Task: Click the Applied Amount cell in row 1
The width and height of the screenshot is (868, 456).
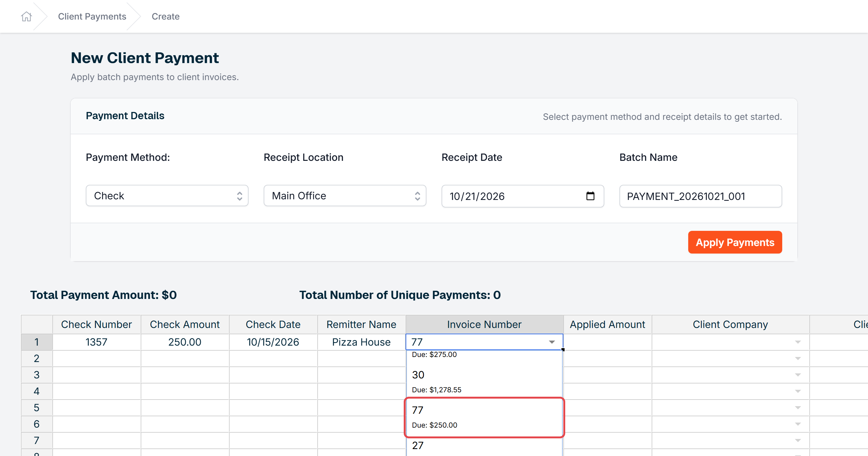Action: (607, 342)
